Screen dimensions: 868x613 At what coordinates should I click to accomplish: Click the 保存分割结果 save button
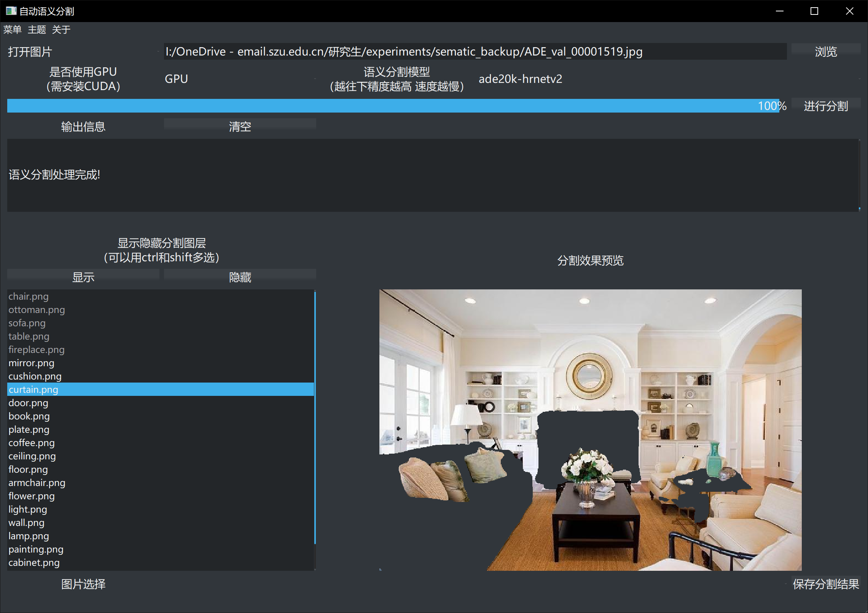click(825, 584)
